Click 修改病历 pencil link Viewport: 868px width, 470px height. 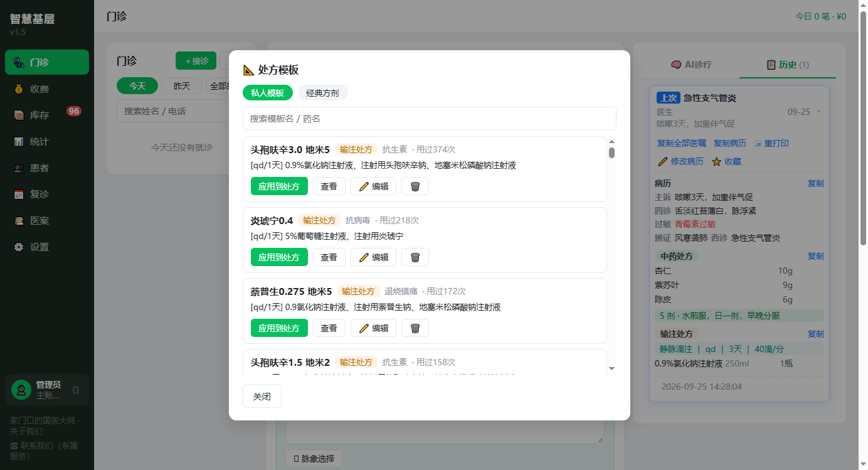(680, 161)
